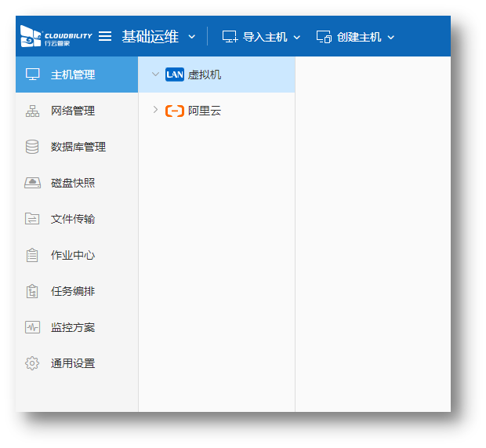Click the 数据库管理 database icon
Screen dimensions: 486x448
(x=32, y=147)
